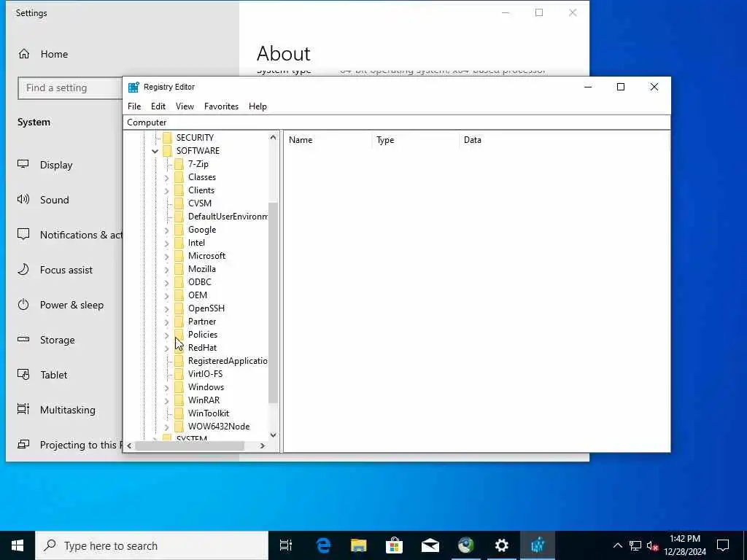Expand the WOW6432Node key
The width and height of the screenshot is (747, 560).
pyautogui.click(x=166, y=427)
